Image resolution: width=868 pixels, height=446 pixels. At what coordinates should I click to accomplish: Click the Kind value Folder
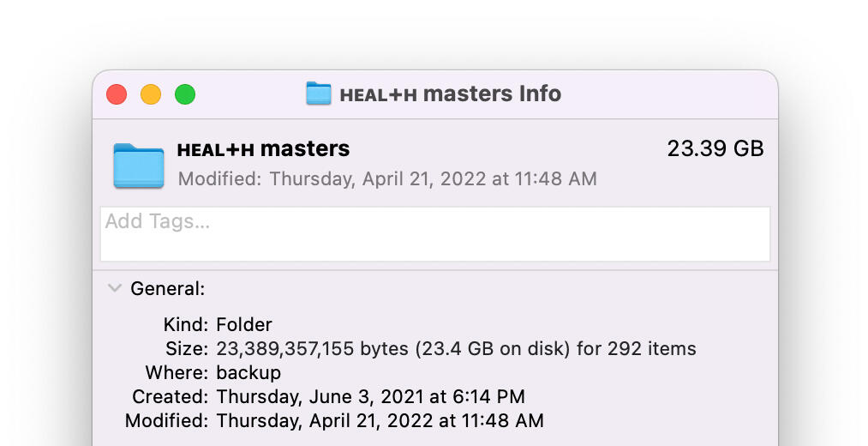(244, 325)
